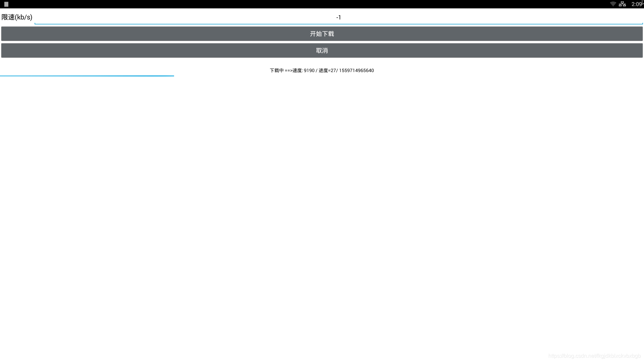Focus the speed limit input field
This screenshot has width=644, height=362.
pos(201,17)
